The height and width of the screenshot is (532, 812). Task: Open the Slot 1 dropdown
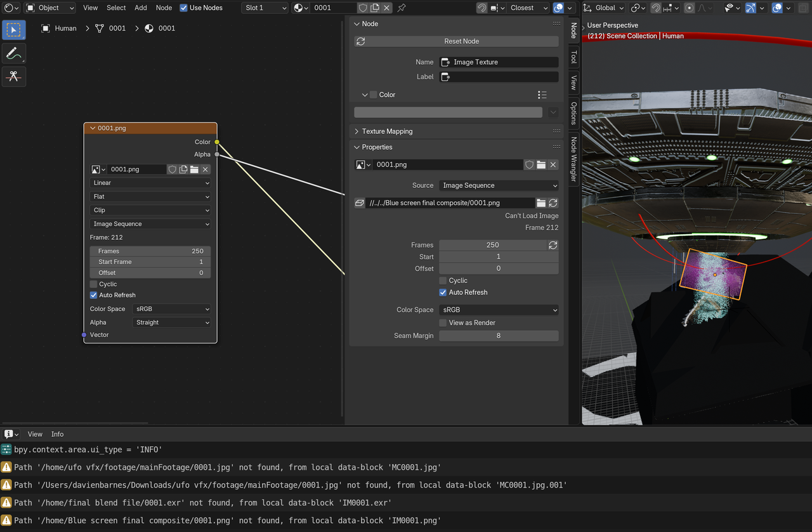point(265,8)
